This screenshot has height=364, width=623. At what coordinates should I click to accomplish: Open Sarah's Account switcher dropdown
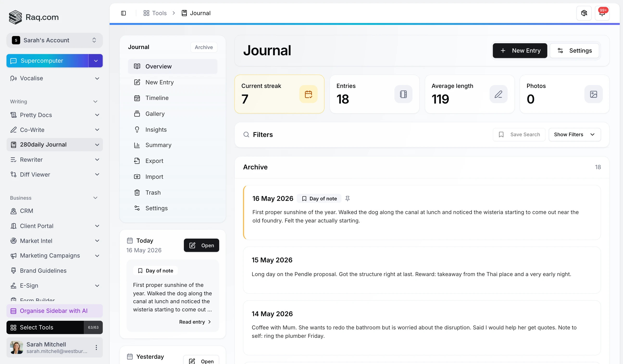click(54, 40)
